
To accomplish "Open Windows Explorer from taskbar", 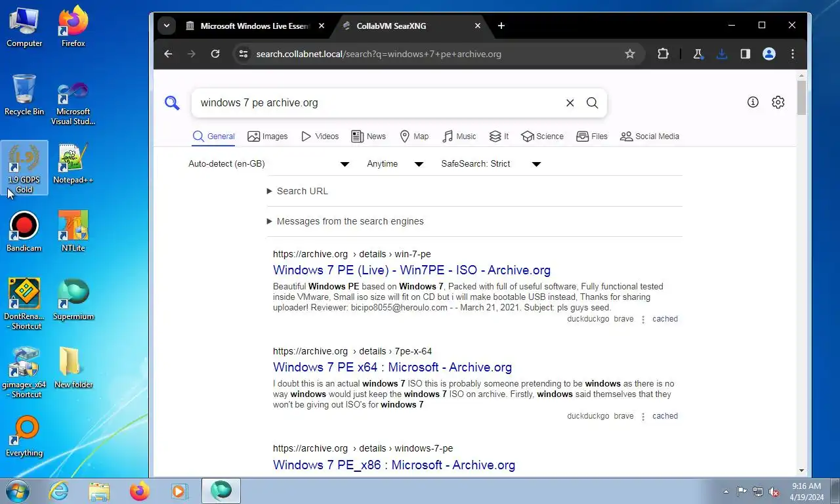I will click(99, 491).
